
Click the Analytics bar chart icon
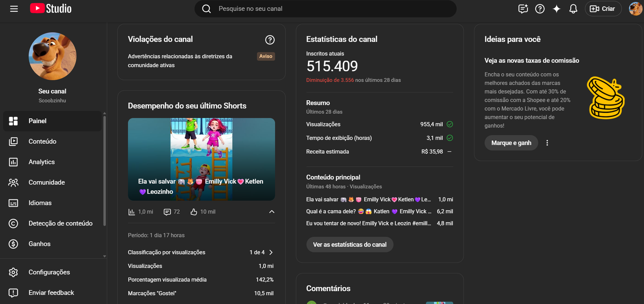click(x=13, y=162)
